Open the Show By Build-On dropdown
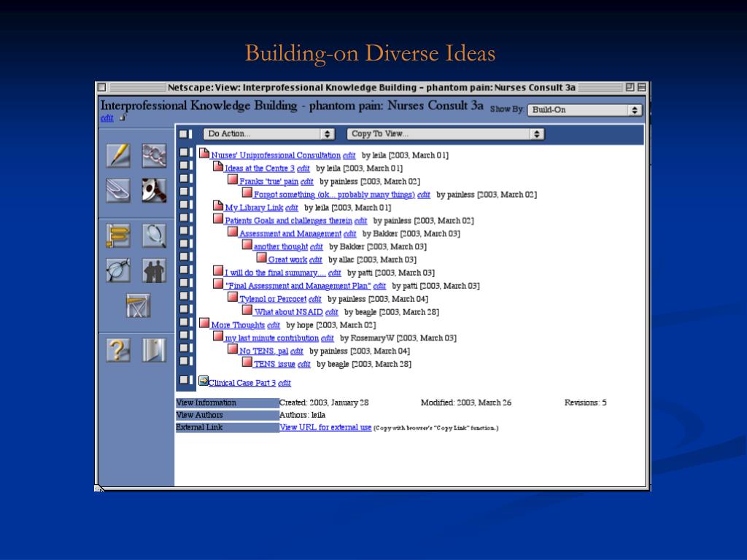The height and width of the screenshot is (560, 747). click(x=585, y=110)
